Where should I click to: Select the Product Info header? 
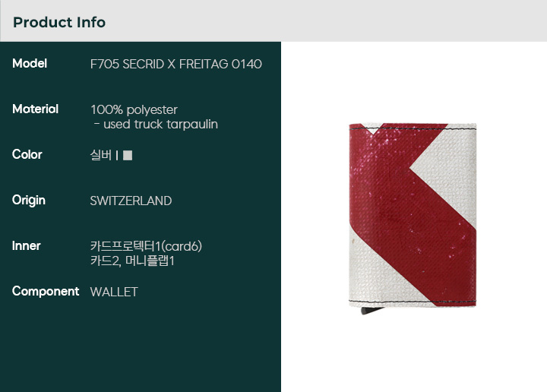tap(59, 22)
